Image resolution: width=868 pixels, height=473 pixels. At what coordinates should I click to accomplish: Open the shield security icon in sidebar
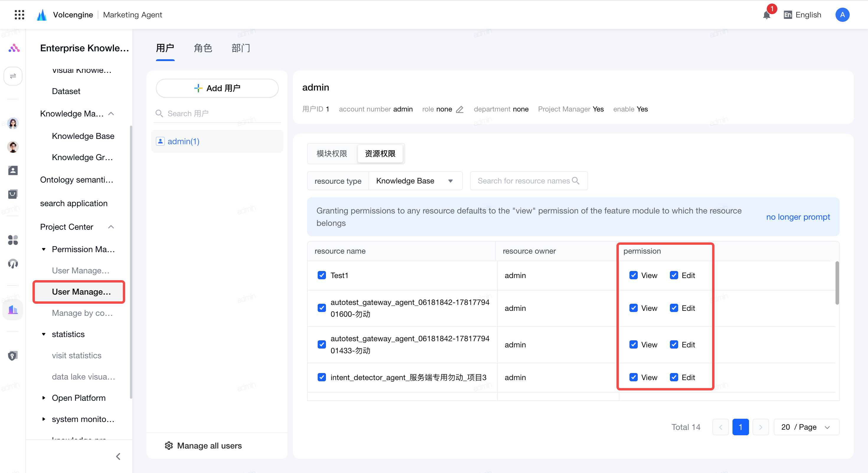tap(13, 356)
